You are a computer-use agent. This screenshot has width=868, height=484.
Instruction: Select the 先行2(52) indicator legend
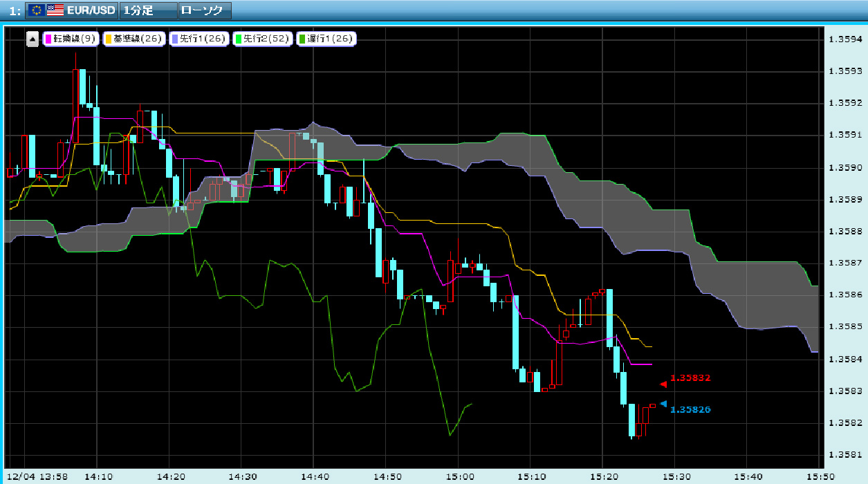[262, 39]
